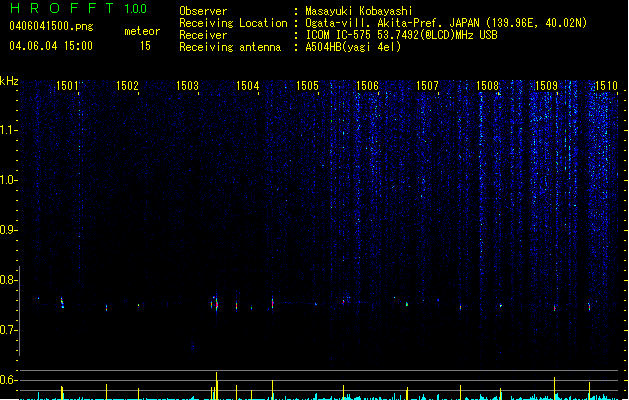Click the 'Receiving antenna' field label
The height and width of the screenshot is (400, 629).
pyautogui.click(x=230, y=47)
